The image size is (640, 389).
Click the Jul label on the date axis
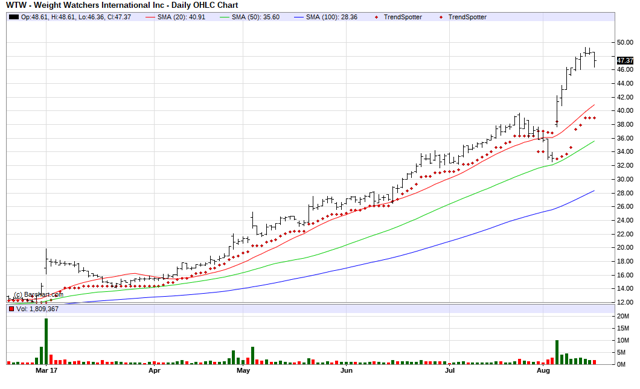point(449,371)
